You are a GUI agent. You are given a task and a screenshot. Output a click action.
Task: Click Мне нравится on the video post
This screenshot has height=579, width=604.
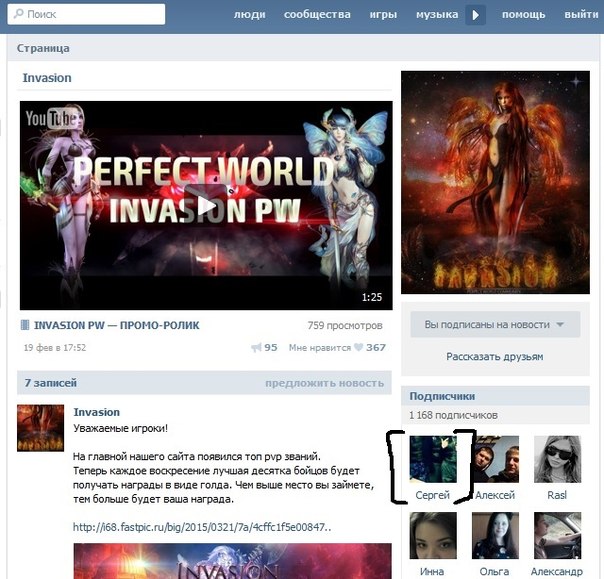[x=320, y=347]
